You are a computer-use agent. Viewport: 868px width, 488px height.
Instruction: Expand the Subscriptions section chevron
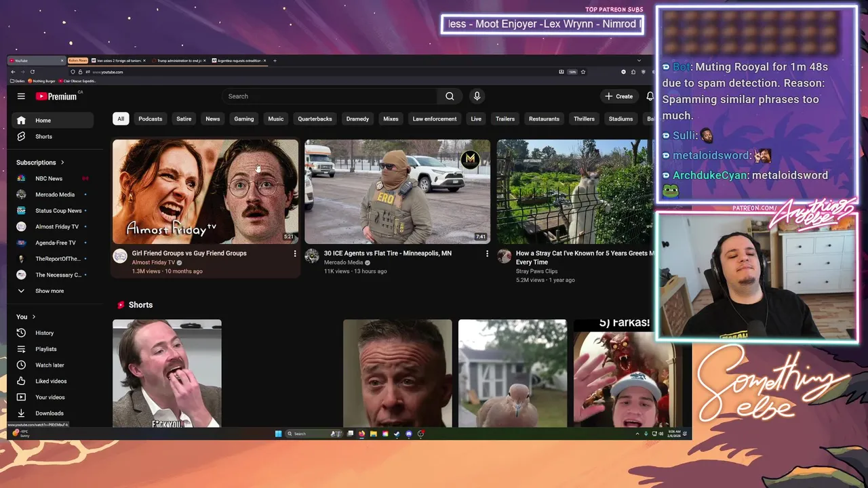(62, 163)
